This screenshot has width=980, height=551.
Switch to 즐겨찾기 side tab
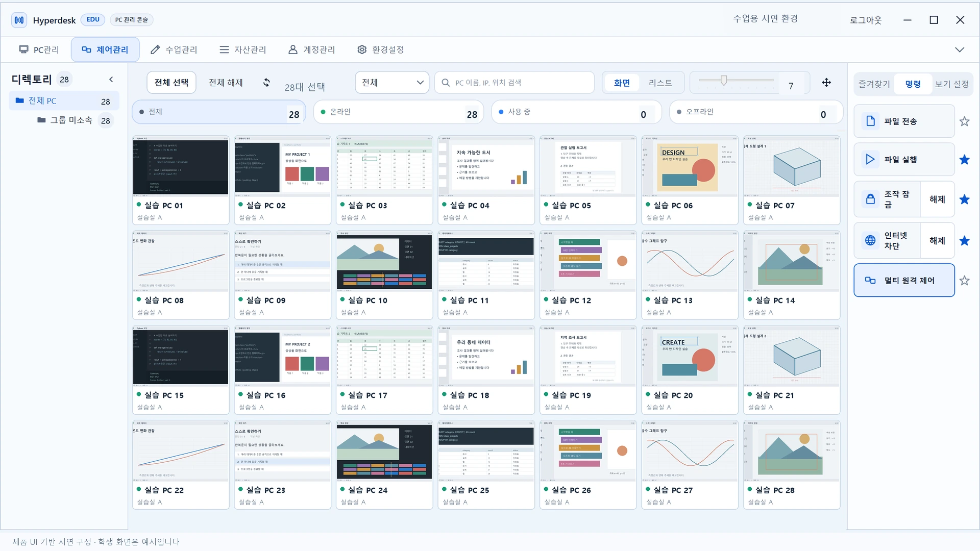874,84
